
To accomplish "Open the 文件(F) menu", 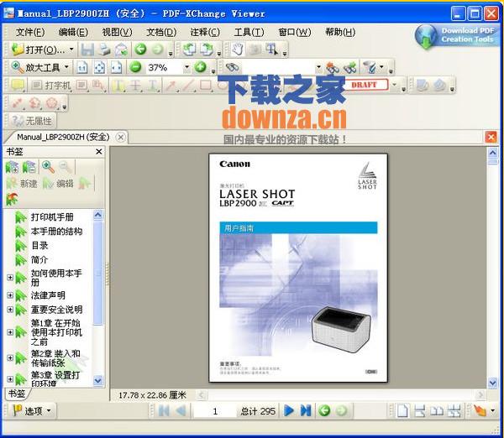I will (x=30, y=32).
